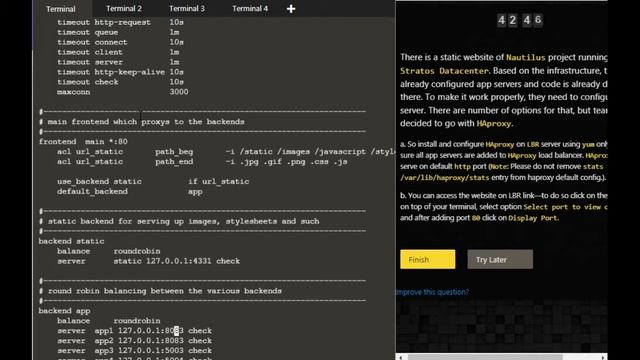Click the acl url_static path_beg line
Viewport: 640px width, 360px height.
226,152
